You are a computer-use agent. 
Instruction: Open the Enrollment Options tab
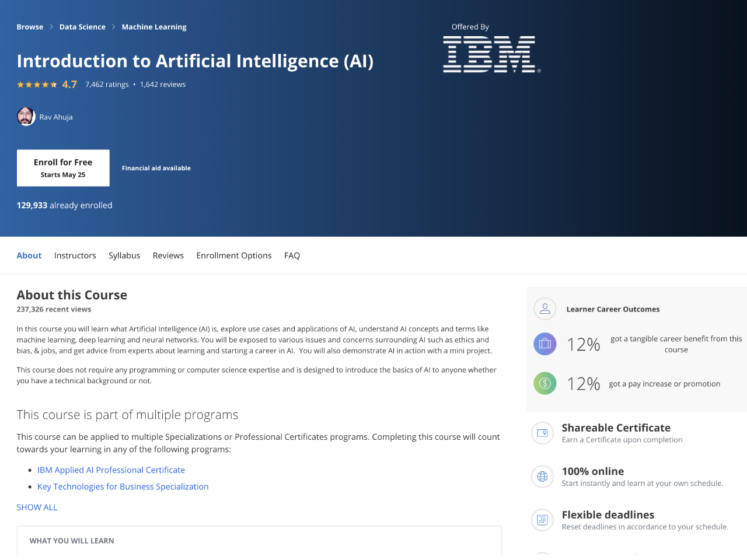[x=234, y=256]
